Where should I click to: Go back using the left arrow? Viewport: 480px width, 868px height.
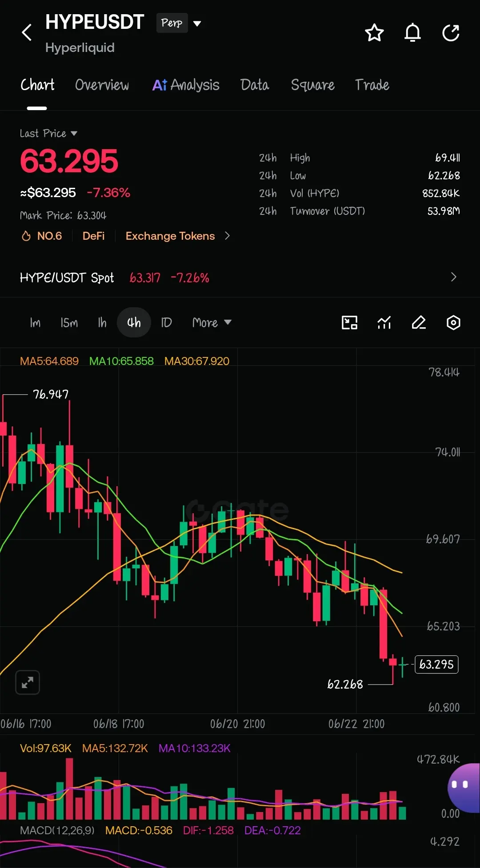point(27,32)
